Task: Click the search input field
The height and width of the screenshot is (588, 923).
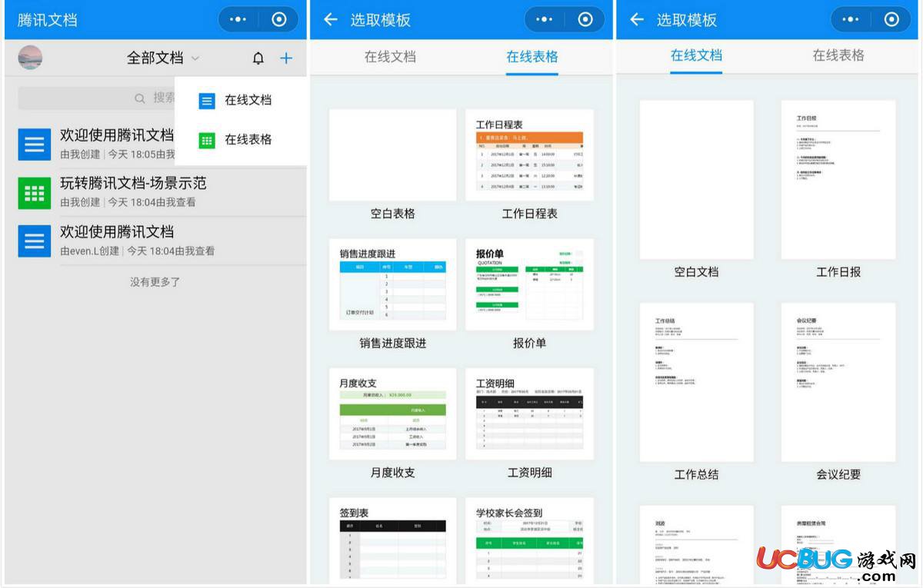Action: 96,98
